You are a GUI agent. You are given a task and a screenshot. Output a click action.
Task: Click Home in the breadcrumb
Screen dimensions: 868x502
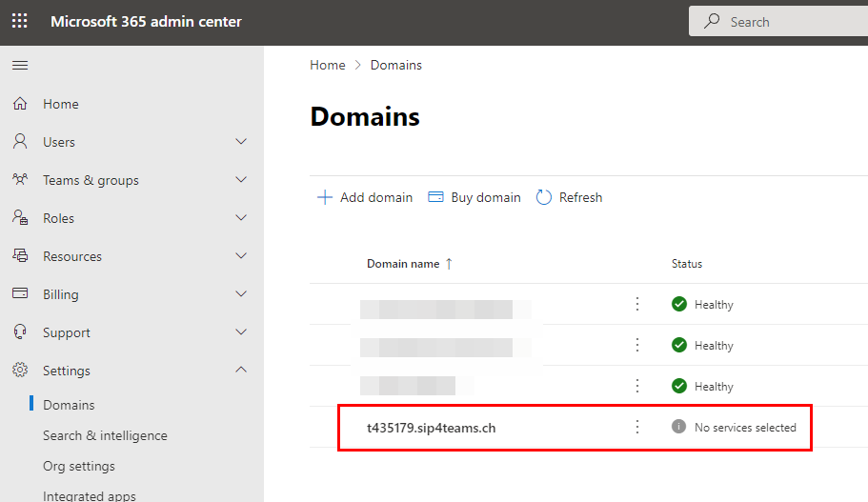point(327,65)
